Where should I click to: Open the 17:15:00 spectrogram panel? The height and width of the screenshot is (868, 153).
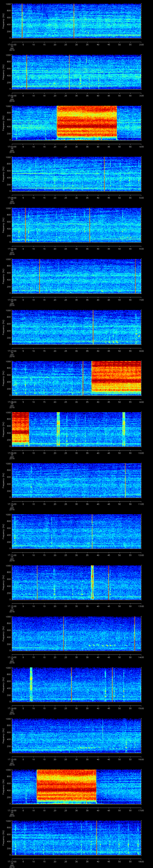click(76, 735)
